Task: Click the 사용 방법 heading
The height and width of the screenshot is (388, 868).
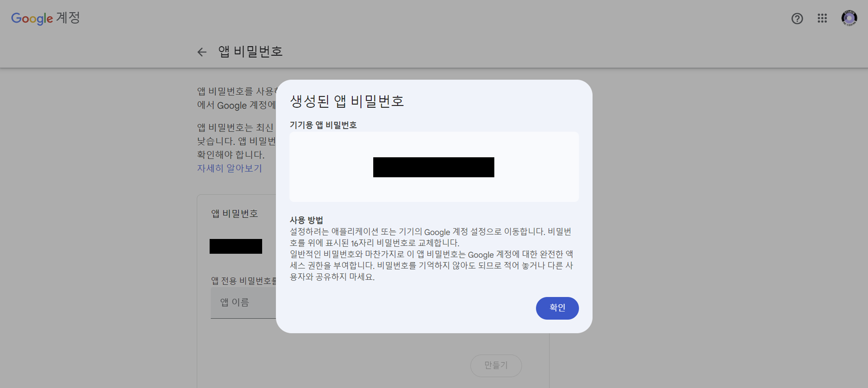Action: click(306, 220)
